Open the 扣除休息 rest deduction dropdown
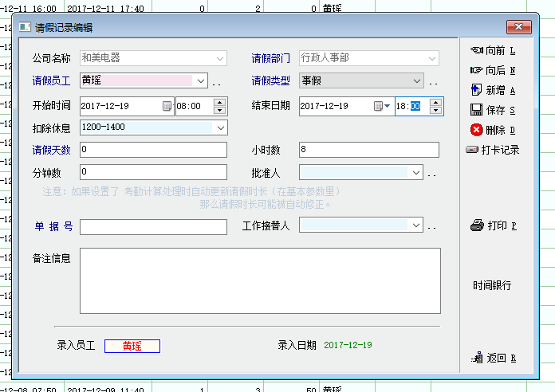Image resolution: width=555 pixels, height=392 pixels. [220, 127]
